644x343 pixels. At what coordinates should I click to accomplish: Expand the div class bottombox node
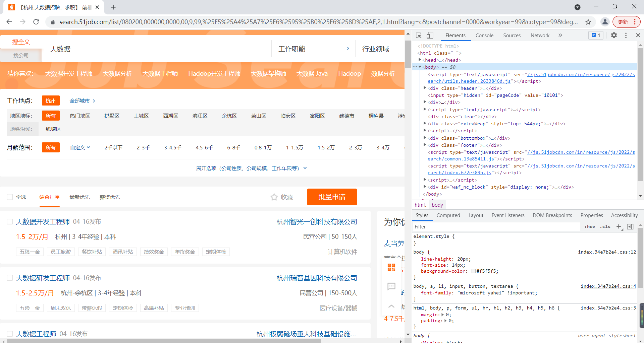[x=425, y=138]
